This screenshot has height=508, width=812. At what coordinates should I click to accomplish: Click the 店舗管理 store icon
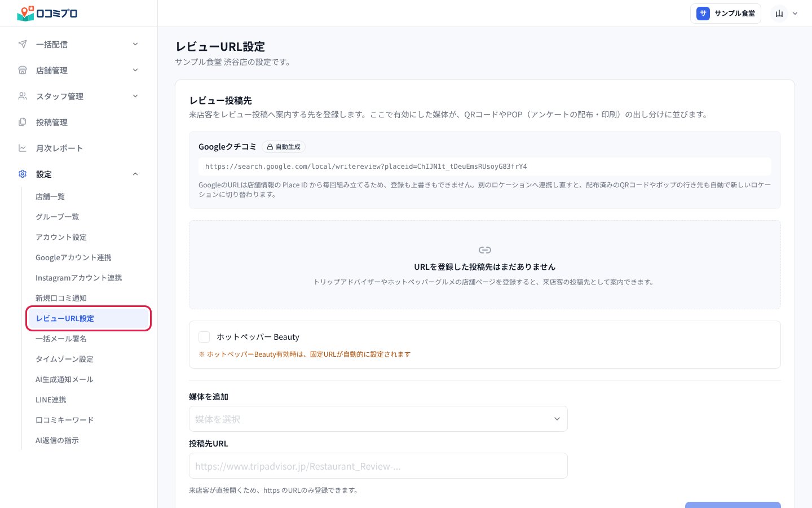coord(23,70)
